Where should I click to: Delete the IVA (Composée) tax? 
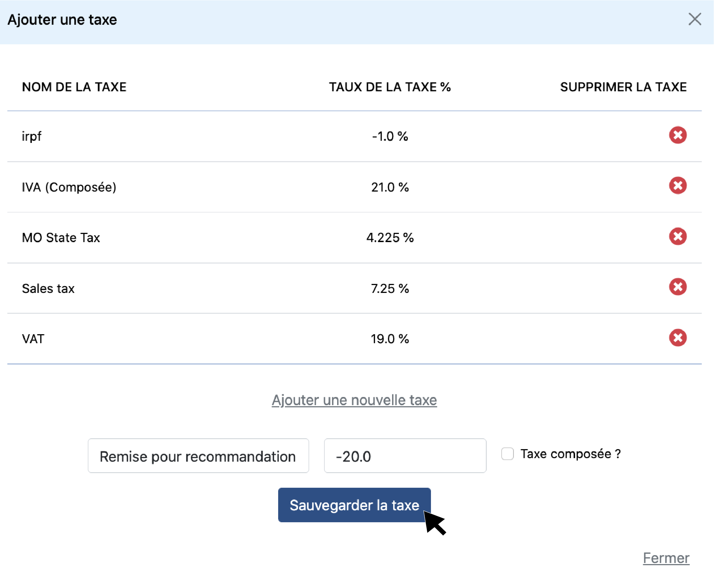pos(678,186)
